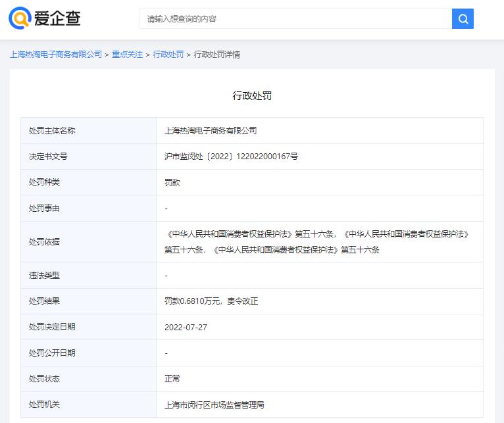Viewport: 504px width, 423px height.
Task: Focus the search input box
Action: coord(295,18)
